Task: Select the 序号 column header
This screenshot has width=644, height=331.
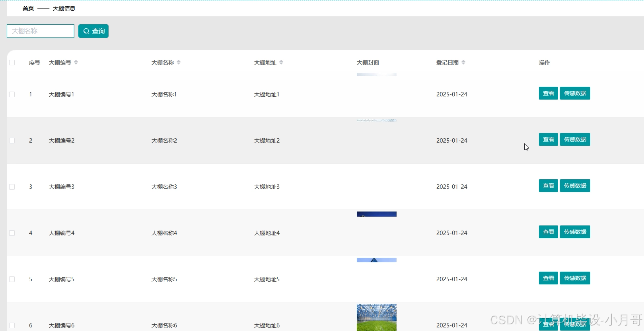Action: 35,63
